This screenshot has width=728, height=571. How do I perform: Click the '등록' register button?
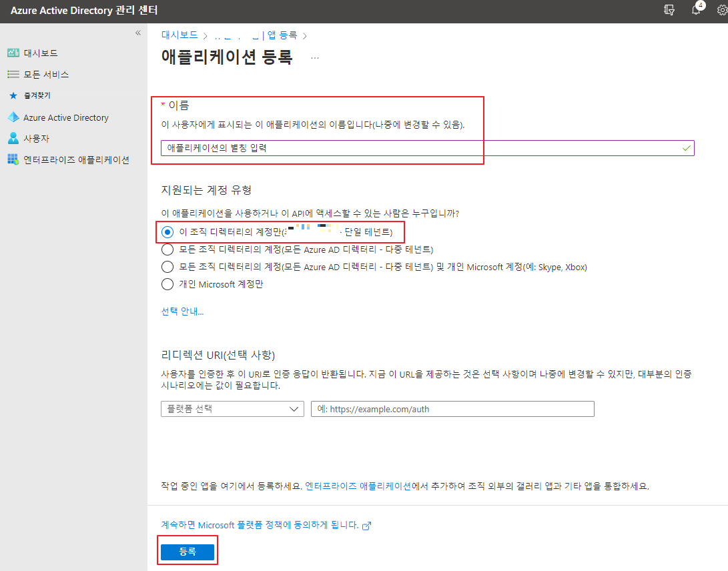coord(188,552)
